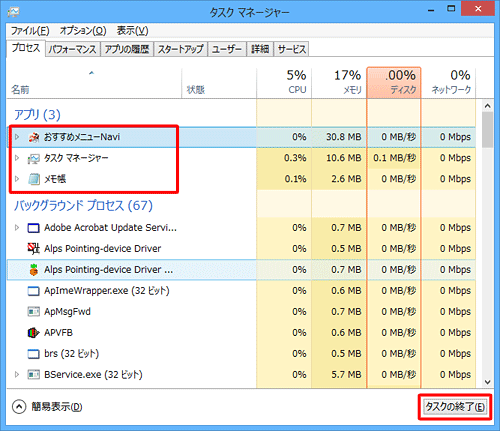Click the Adobe Acrobat Update Service icon
500x431 pixels.
[x=33, y=228]
